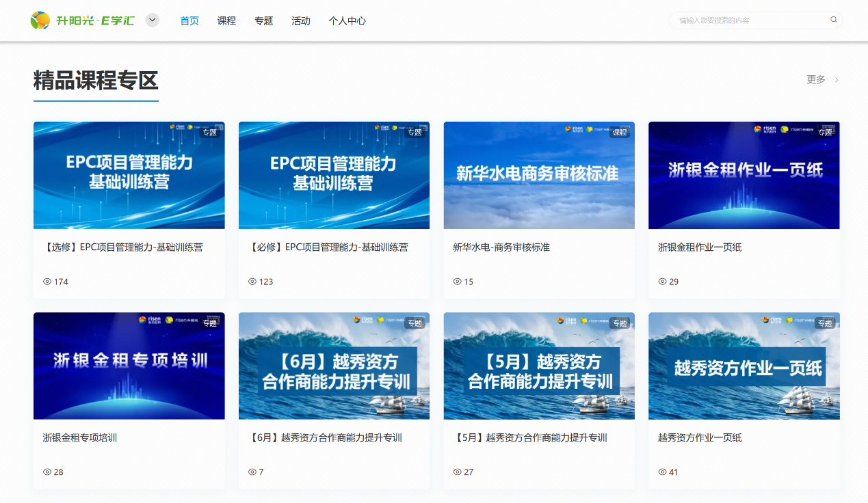868x503 pixels.
Task: Open the 个人中心 nav tab
Action: pyautogui.click(x=347, y=21)
